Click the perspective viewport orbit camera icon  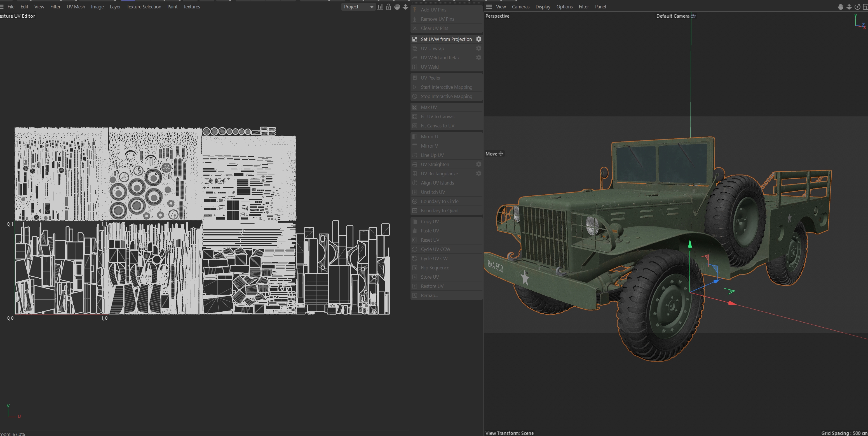857,7
